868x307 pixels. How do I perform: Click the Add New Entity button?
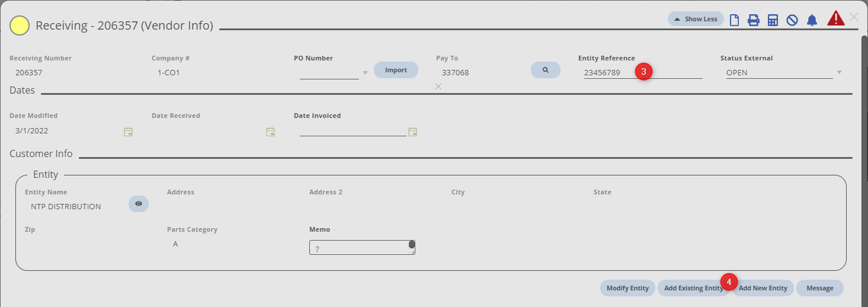763,288
